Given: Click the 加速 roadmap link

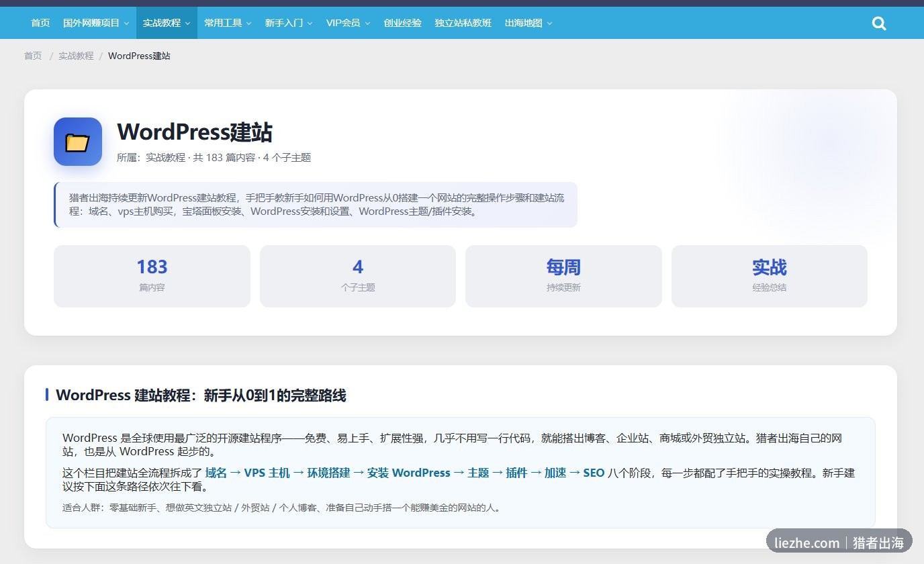Looking at the screenshot, I should pyautogui.click(x=555, y=473).
